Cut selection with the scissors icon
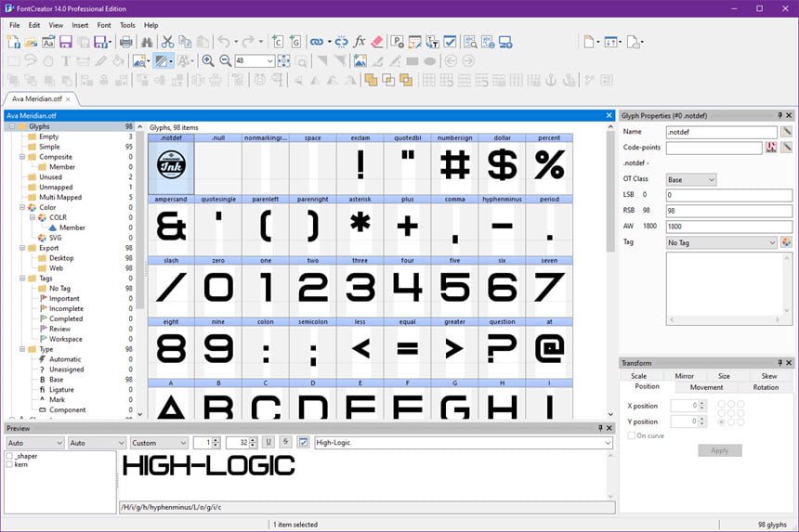The width and height of the screenshot is (799, 532). tap(167, 43)
